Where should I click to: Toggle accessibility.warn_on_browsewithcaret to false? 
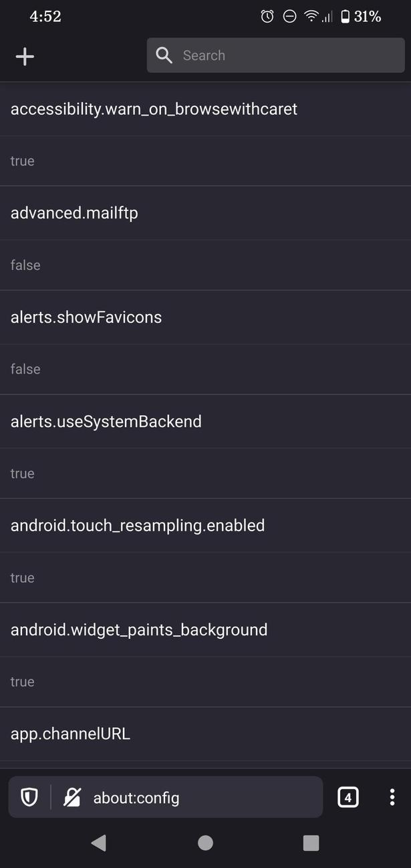pos(154,109)
